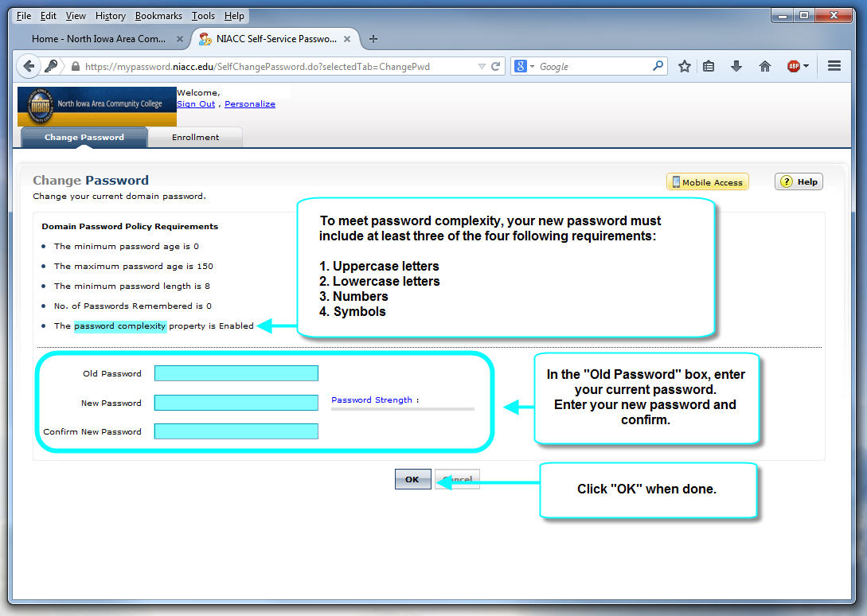Show bookmarks via the bookmarks icon
867x616 pixels.
[x=709, y=66]
